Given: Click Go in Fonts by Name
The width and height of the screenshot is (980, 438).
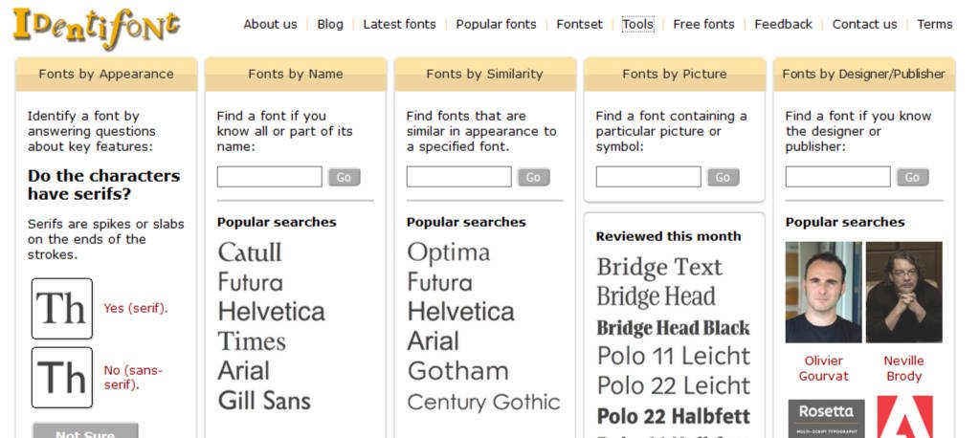Looking at the screenshot, I should click(x=345, y=178).
